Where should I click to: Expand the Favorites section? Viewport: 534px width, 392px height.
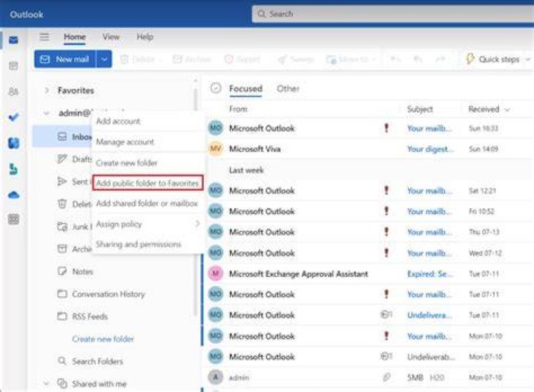tap(47, 90)
